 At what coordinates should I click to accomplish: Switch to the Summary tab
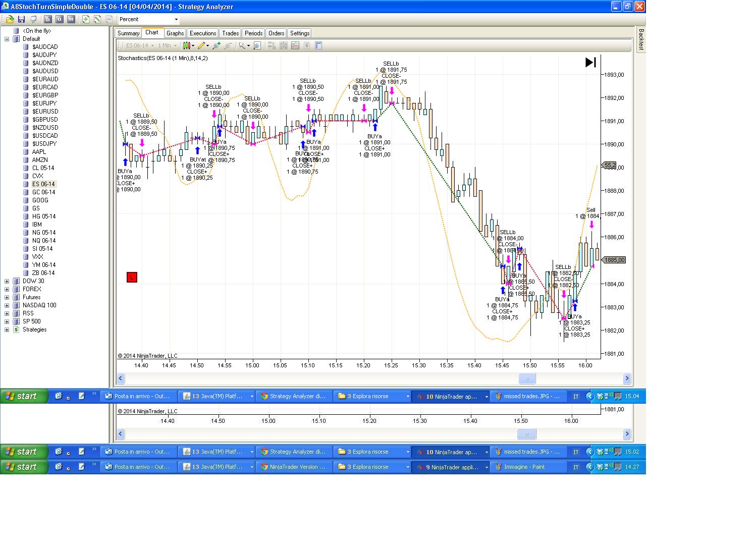pyautogui.click(x=128, y=33)
